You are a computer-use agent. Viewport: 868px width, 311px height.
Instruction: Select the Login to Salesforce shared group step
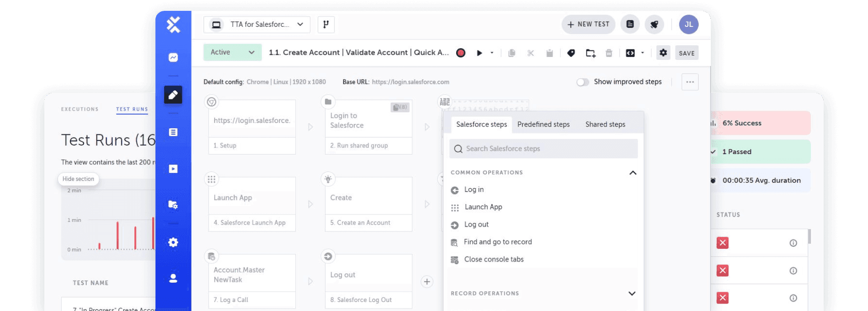(x=368, y=127)
